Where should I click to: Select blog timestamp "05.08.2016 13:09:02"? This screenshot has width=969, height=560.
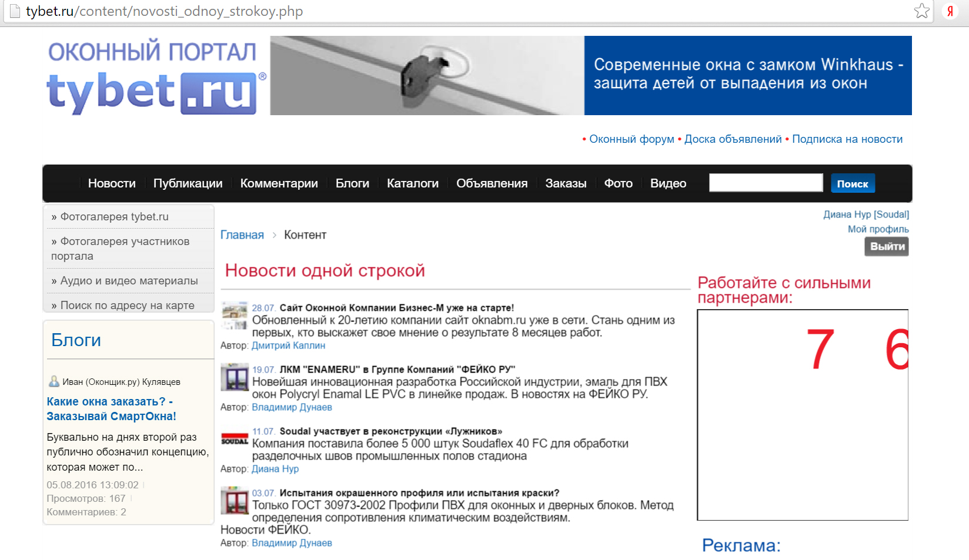[x=92, y=485]
